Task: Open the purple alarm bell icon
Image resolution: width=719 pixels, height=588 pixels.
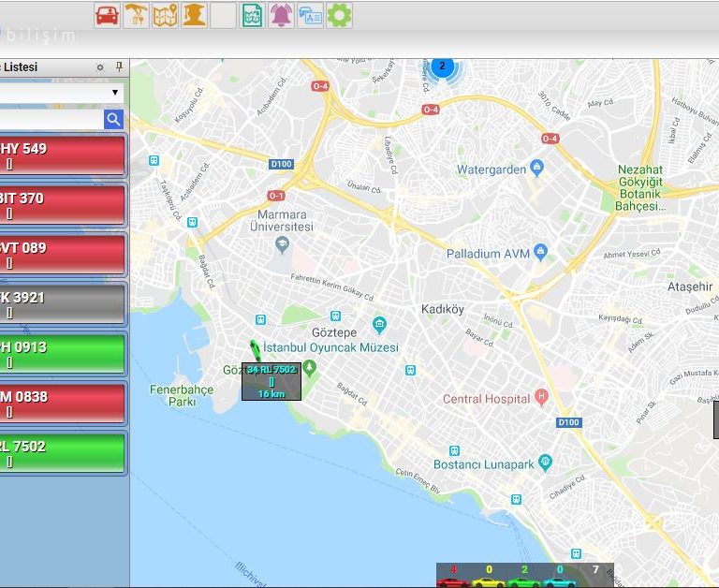Action: tap(281, 15)
